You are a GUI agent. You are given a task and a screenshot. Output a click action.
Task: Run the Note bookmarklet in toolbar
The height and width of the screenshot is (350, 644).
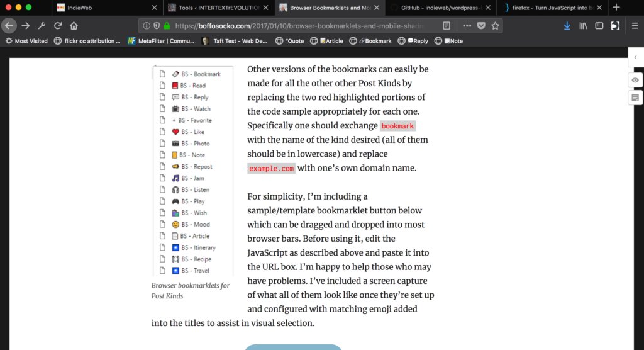(448, 41)
